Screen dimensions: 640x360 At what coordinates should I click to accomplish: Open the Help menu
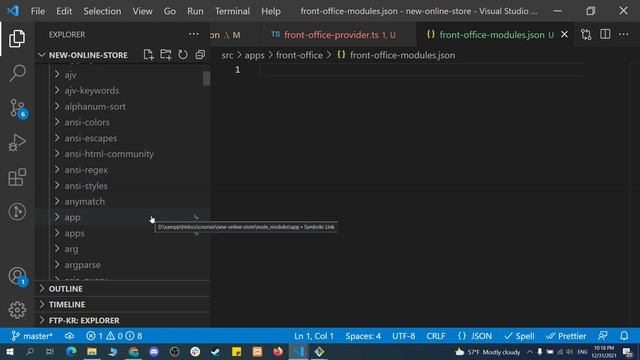(271, 11)
